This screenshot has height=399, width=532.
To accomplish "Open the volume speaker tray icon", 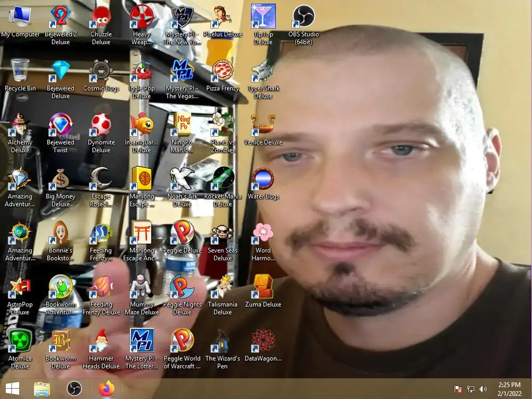I will 483,389.
